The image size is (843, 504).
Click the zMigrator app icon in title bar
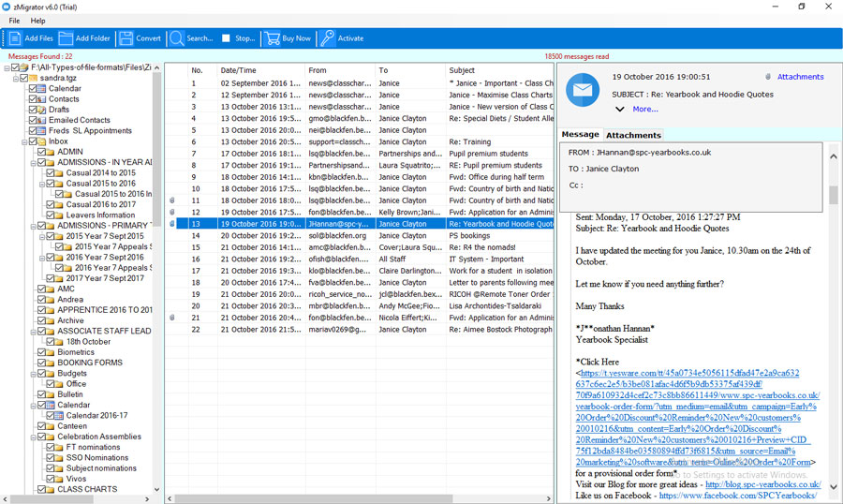point(7,7)
